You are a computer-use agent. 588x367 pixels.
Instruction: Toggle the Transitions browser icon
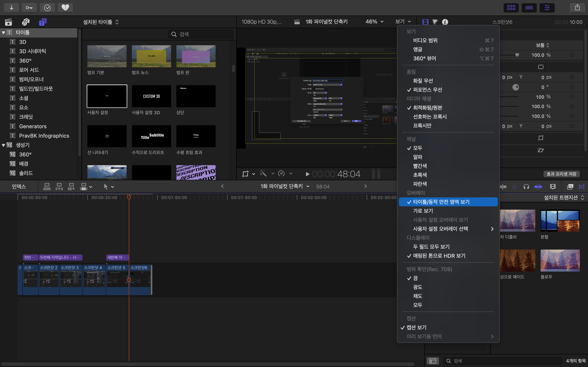581,187
